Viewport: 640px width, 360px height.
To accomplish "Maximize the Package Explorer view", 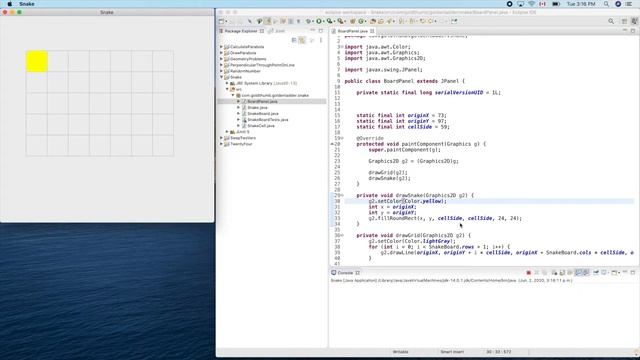I will 321,31.
